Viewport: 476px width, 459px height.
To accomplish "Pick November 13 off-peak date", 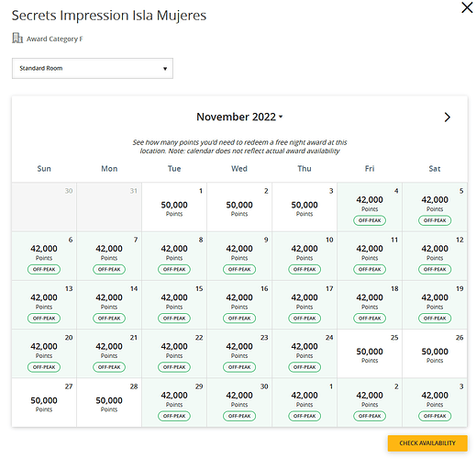I will [x=44, y=305].
